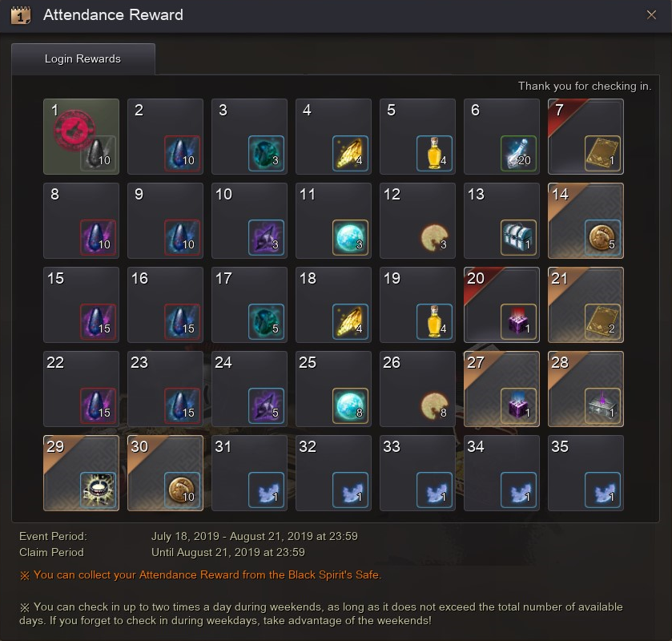Screen dimensions: 672x641
Task: Click the day 35 blue shard reward
Action: click(602, 490)
